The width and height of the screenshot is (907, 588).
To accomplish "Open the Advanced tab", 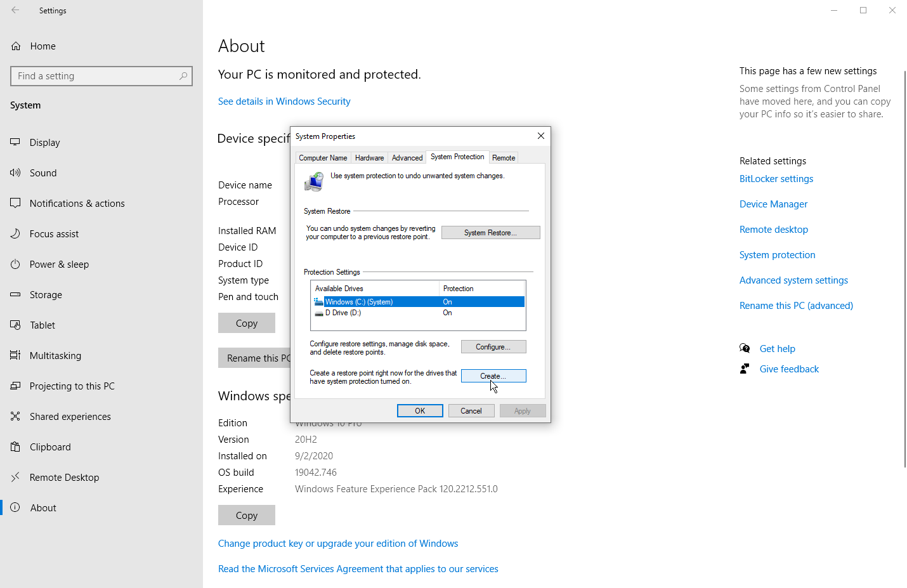I will click(407, 158).
